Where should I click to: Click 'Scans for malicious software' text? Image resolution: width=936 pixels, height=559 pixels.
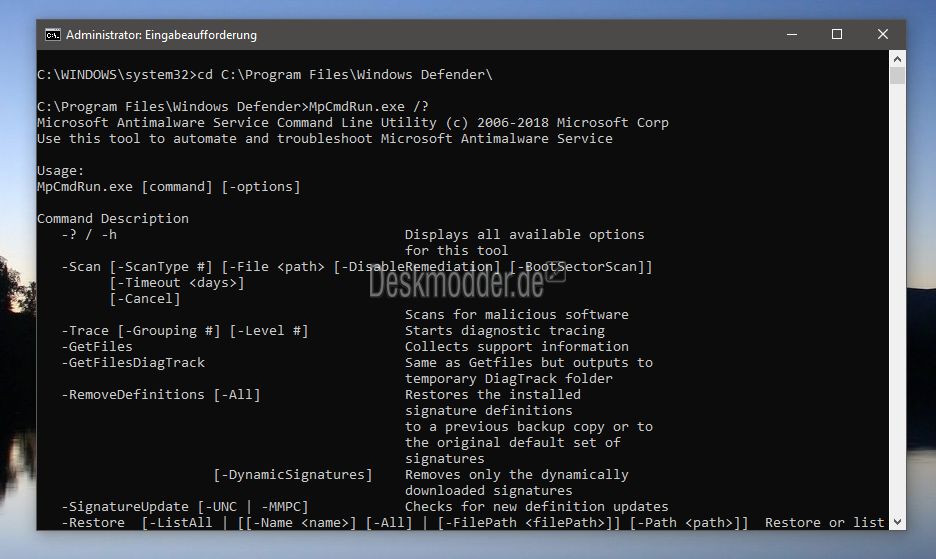pyautogui.click(x=517, y=315)
